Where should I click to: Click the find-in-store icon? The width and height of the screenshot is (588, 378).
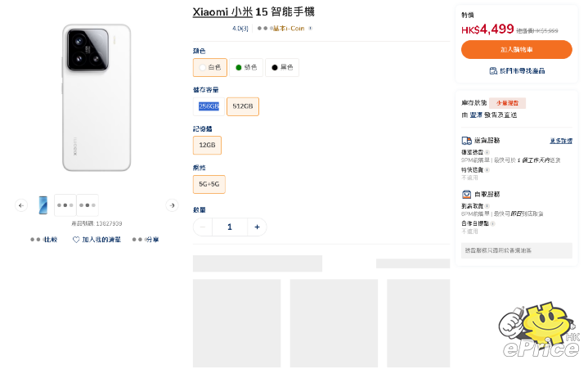(492, 71)
